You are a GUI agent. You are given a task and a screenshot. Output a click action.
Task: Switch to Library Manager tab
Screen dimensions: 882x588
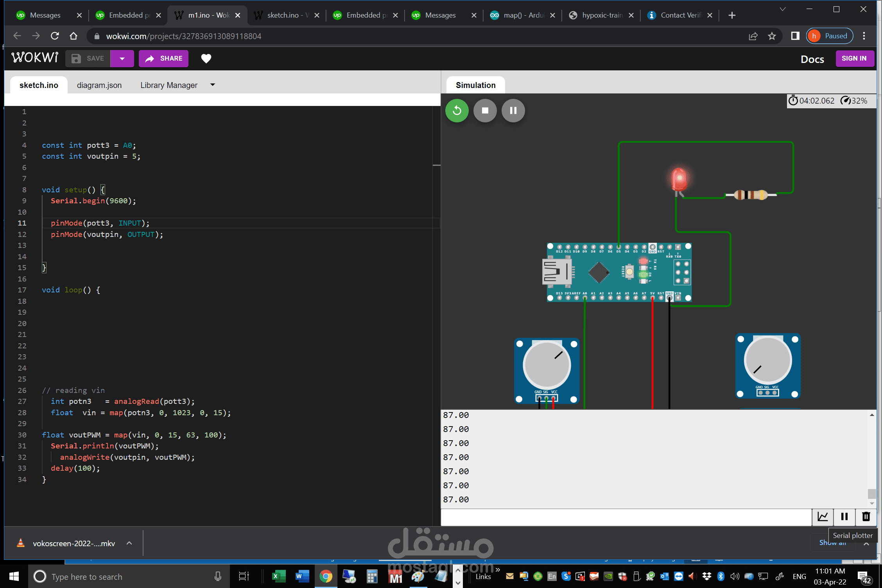[169, 85]
